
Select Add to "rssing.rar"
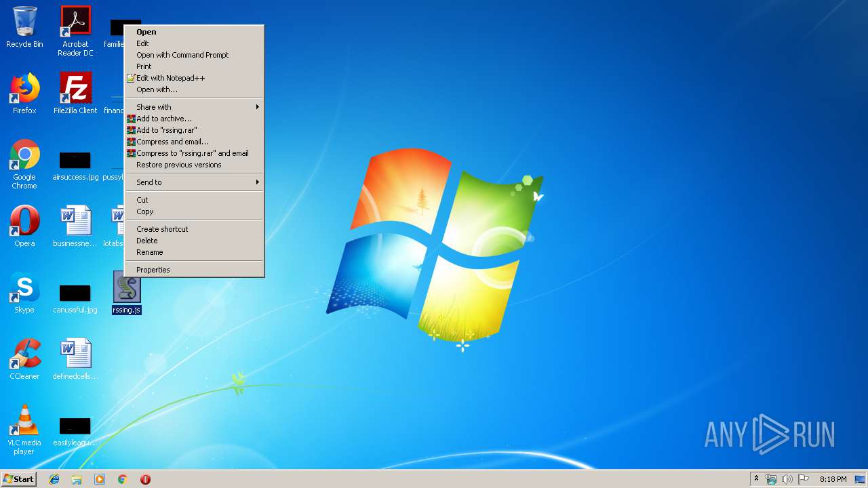[x=194, y=130]
